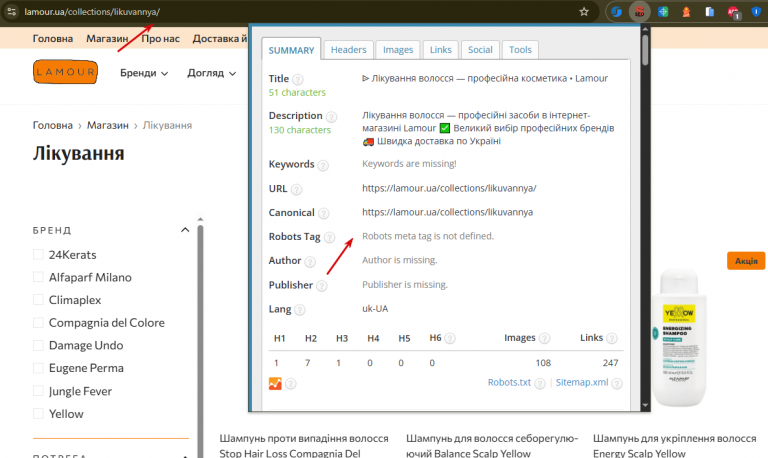768x458 pixels.
Task: Click the help icon next to H6
Action: 450,338
